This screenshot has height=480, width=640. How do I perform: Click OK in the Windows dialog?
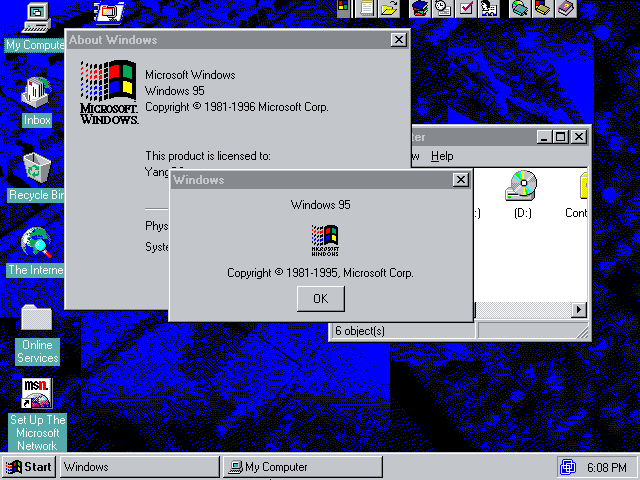tap(320, 299)
